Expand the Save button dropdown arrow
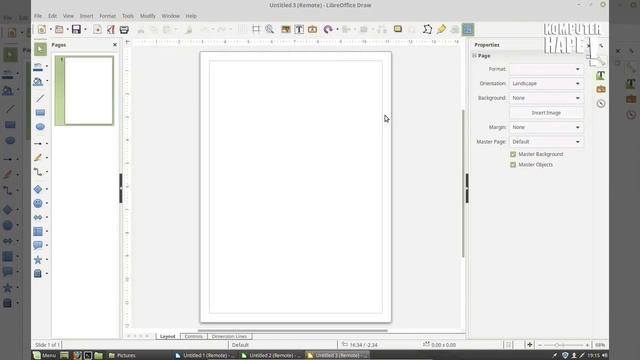The width and height of the screenshot is (640, 360). (x=85, y=29)
